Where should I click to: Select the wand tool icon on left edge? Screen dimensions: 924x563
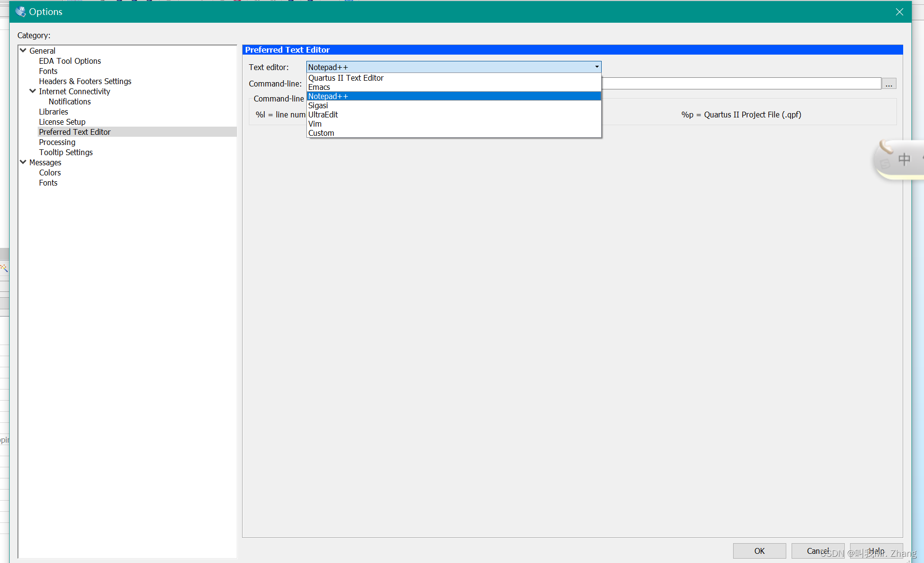(x=4, y=268)
